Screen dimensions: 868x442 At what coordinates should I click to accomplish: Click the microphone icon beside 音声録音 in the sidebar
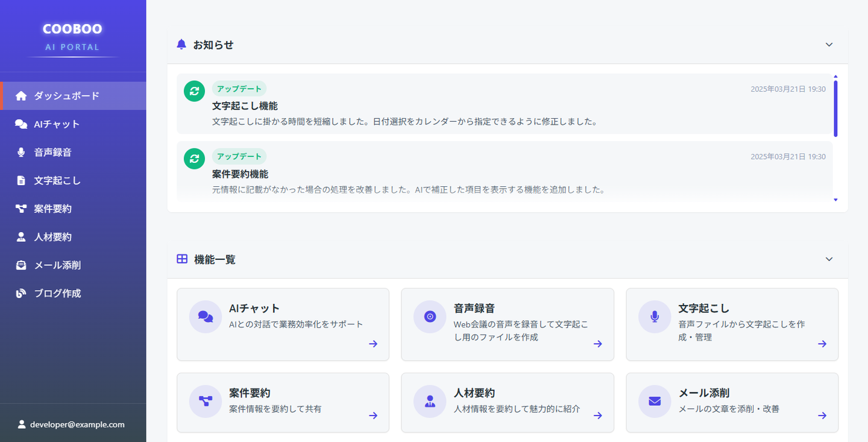21,153
